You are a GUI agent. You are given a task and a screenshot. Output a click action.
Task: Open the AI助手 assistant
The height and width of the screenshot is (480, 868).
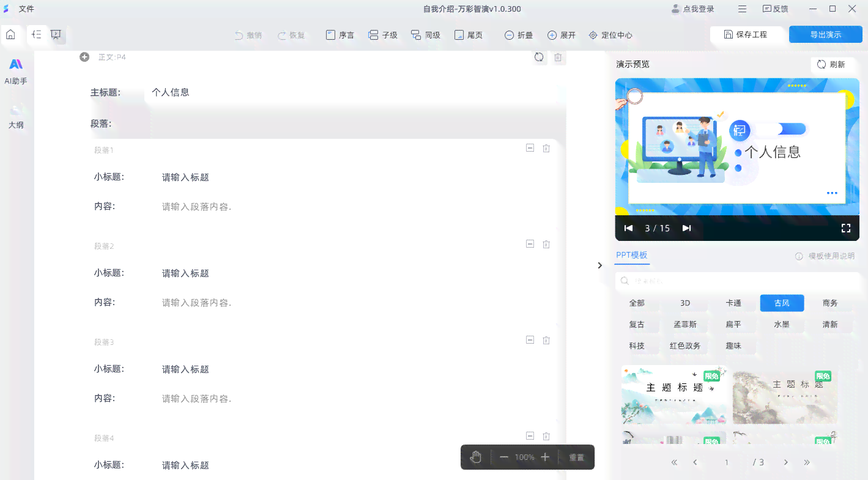click(16, 72)
